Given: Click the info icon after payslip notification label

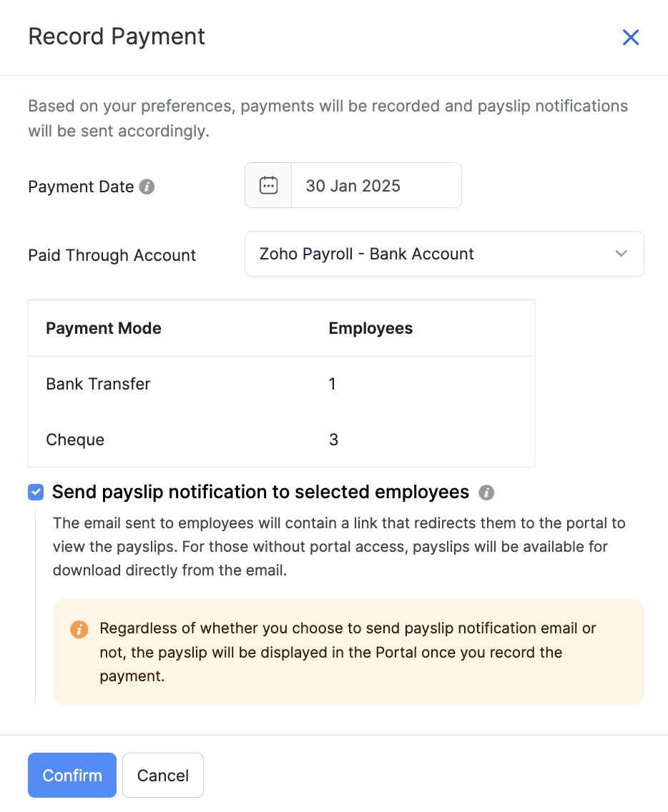Looking at the screenshot, I should 487,492.
